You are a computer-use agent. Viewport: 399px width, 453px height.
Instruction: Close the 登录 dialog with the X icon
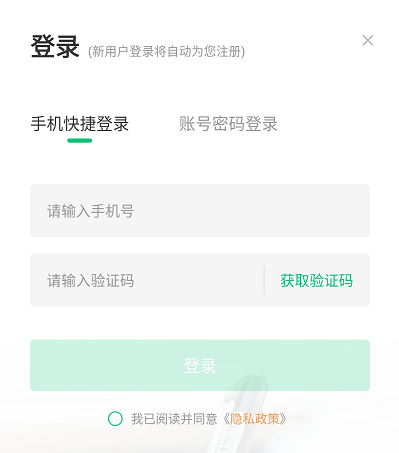tap(368, 40)
